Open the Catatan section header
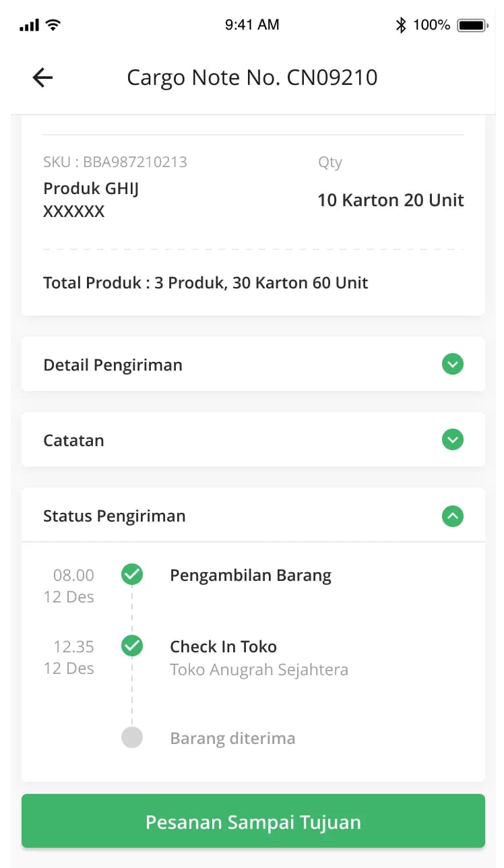The height and width of the screenshot is (868, 504). tap(253, 440)
